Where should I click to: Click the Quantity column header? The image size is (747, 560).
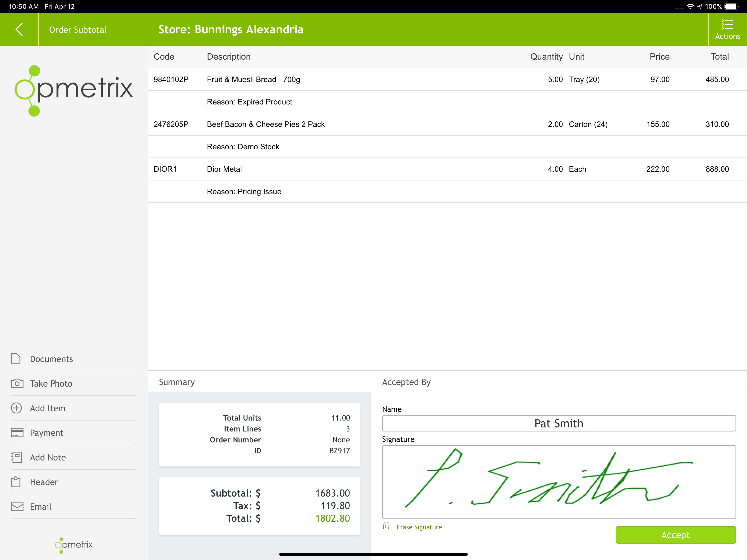pos(546,57)
